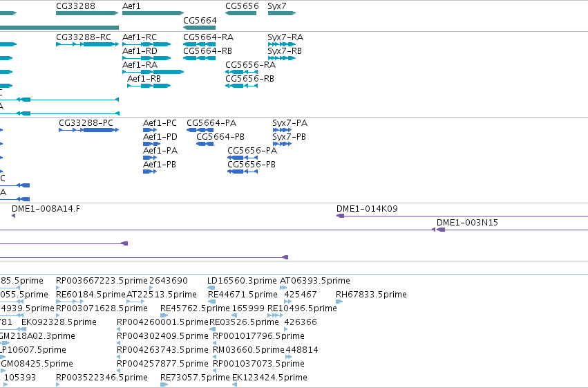Viewport: 588px width, 388px height.
Task: Select EST RP001037073.5prime
Action: click(x=258, y=364)
